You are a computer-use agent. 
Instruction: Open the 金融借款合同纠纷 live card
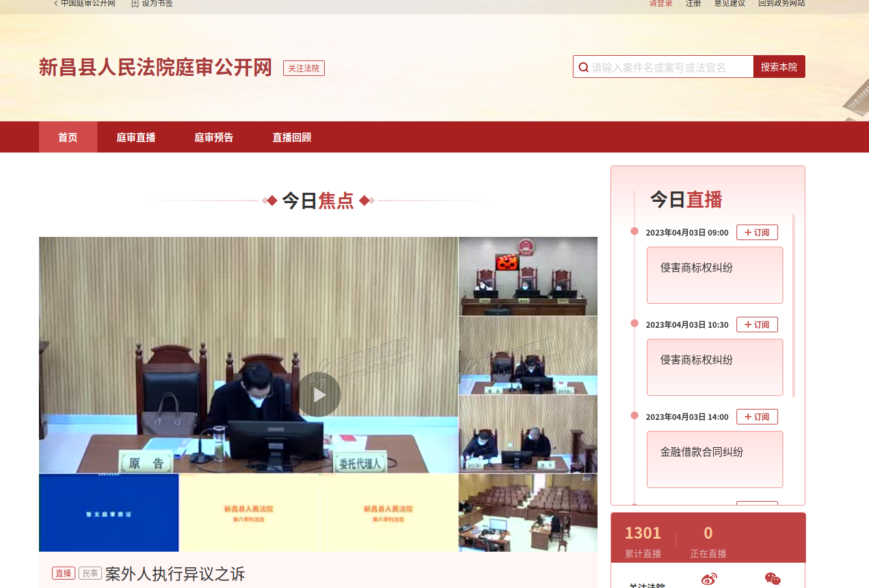(x=714, y=459)
